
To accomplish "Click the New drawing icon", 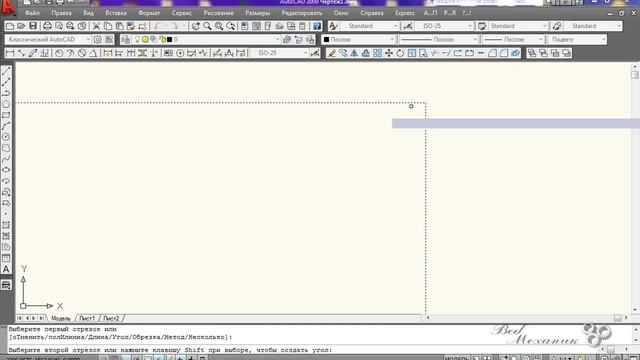I will (10, 26).
